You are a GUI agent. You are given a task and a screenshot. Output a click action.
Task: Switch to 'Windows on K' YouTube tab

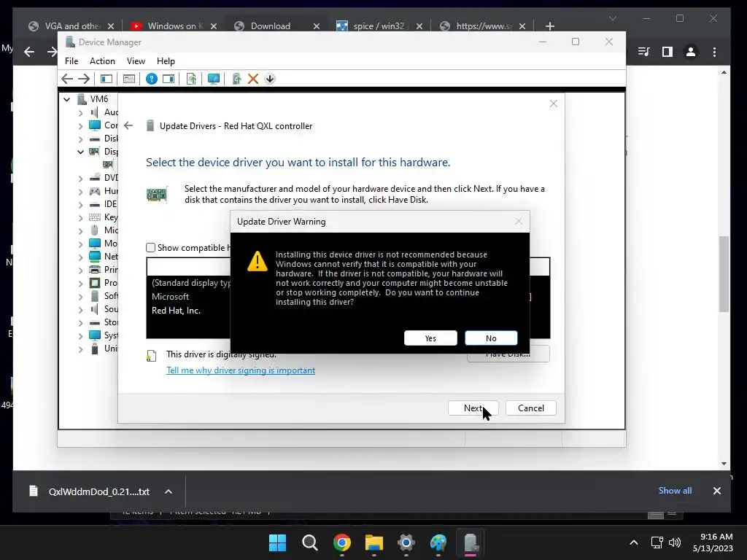(174, 26)
